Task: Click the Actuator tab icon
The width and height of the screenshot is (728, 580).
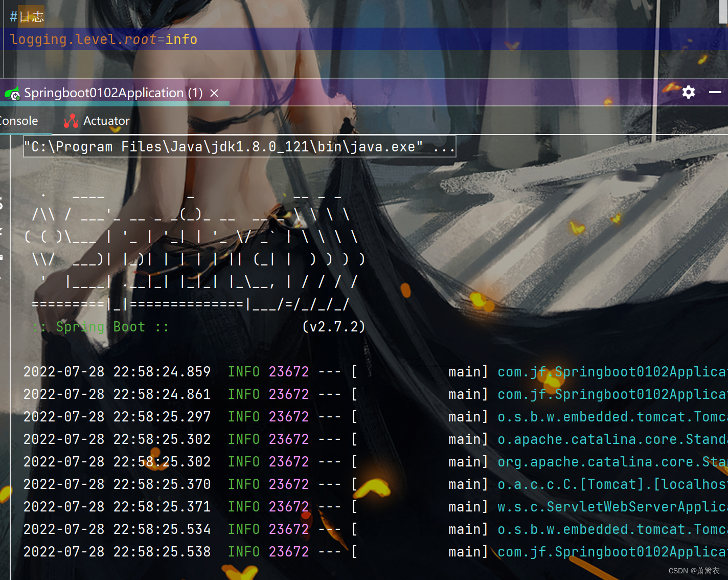Action: coord(71,121)
